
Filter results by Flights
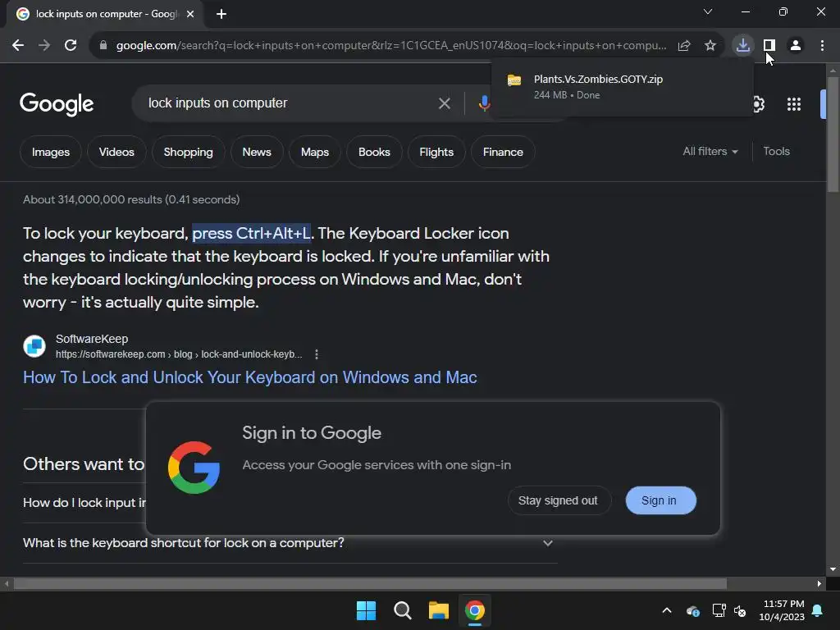click(436, 152)
